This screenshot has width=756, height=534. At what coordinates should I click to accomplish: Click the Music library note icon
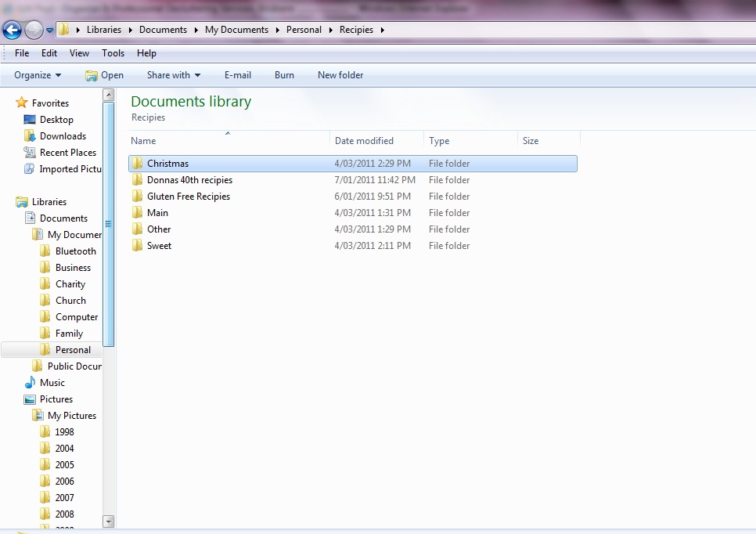point(30,383)
